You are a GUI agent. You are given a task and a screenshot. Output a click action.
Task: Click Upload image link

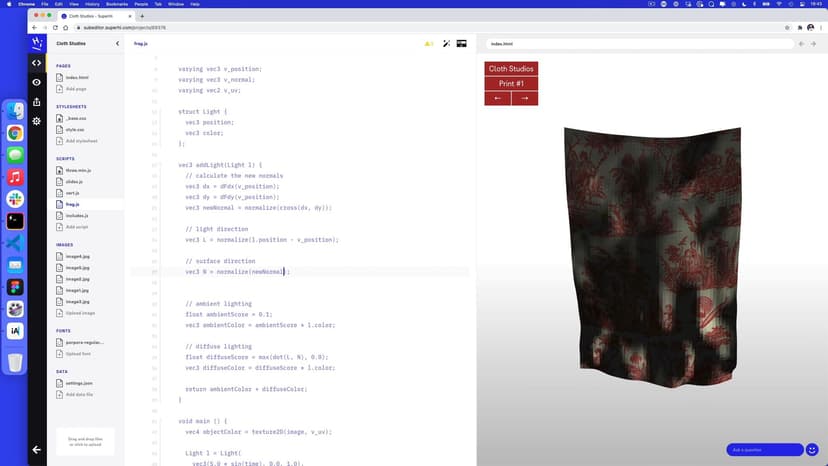coord(81,313)
